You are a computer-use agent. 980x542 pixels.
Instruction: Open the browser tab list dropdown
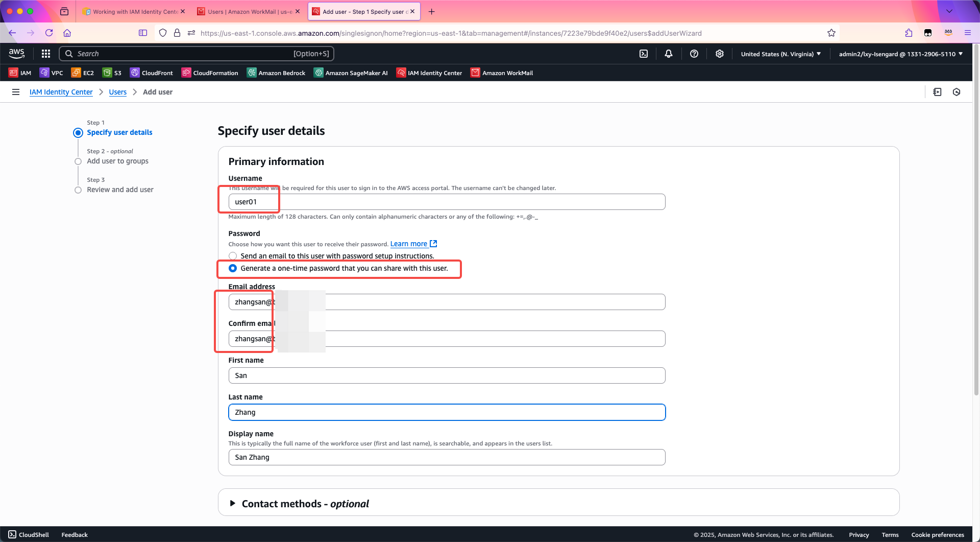point(949,11)
